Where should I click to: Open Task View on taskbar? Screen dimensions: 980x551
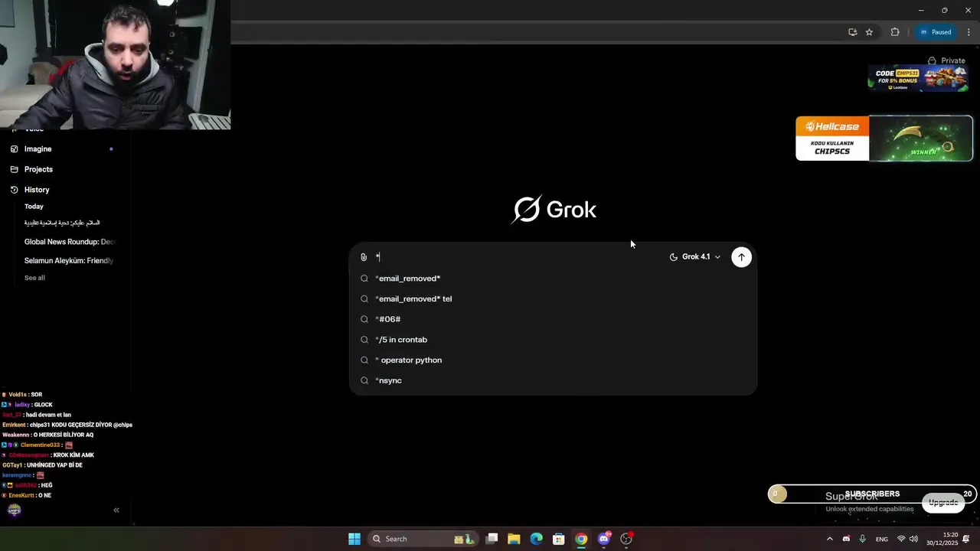pyautogui.click(x=492, y=539)
